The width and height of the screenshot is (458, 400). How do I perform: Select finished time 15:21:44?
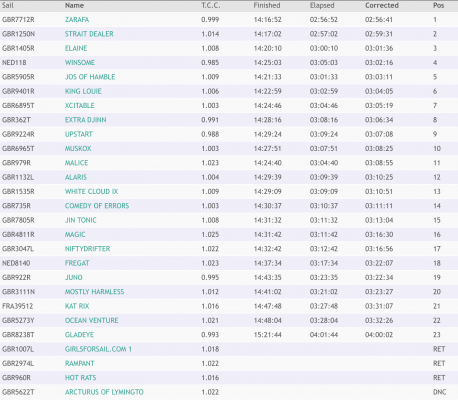pos(268,335)
